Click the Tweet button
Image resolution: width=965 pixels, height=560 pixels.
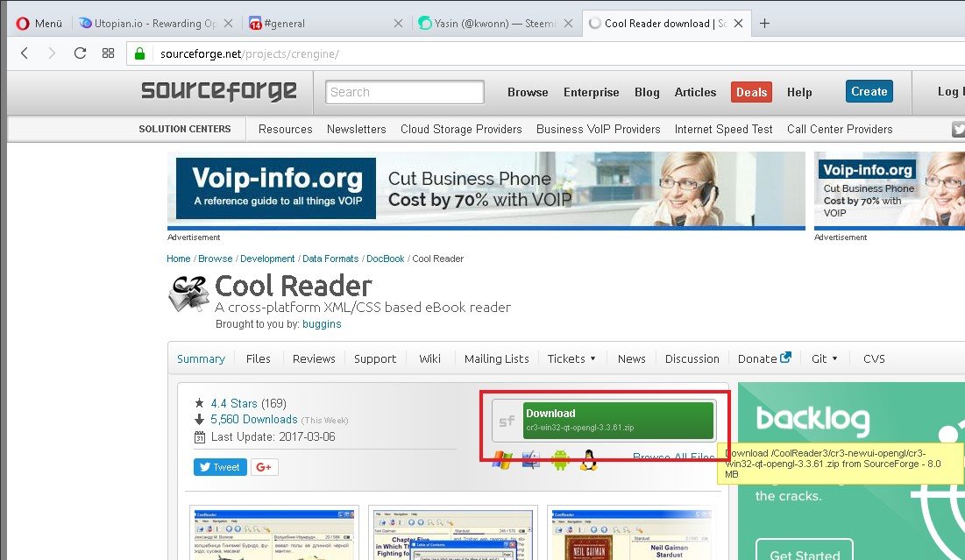coord(220,467)
